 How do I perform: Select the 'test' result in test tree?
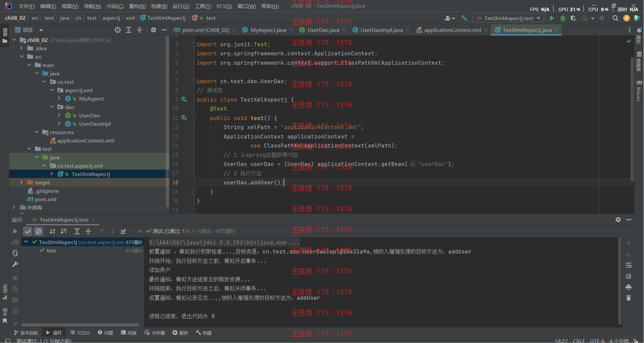click(x=51, y=250)
